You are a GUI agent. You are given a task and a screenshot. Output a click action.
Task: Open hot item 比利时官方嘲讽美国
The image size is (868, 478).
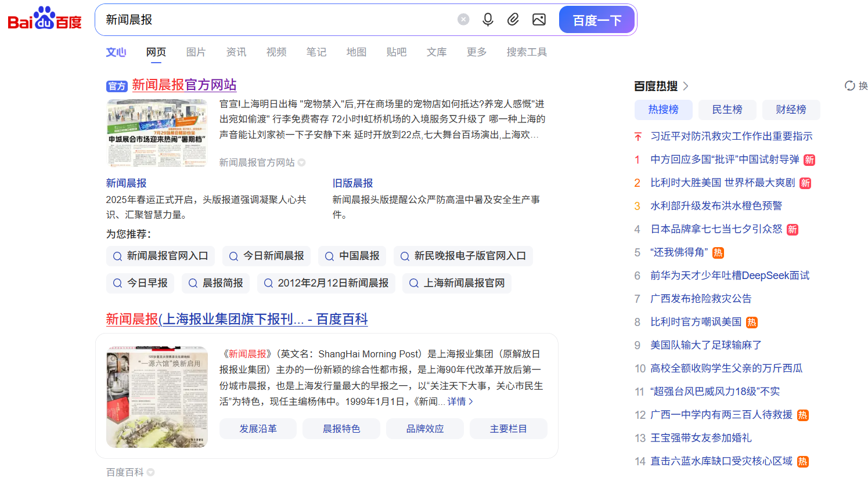[696, 322]
